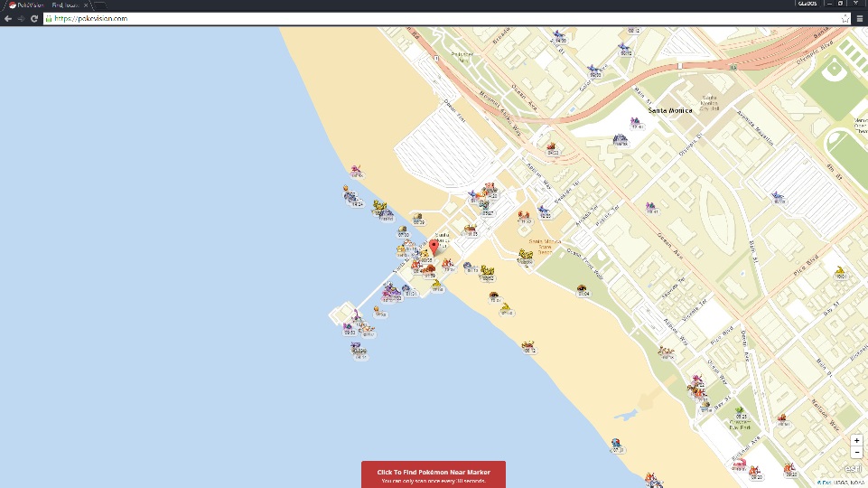The height and width of the screenshot is (488, 868).
Task: Click the red crab Pokémon by the freeway ramp
Action: click(551, 148)
